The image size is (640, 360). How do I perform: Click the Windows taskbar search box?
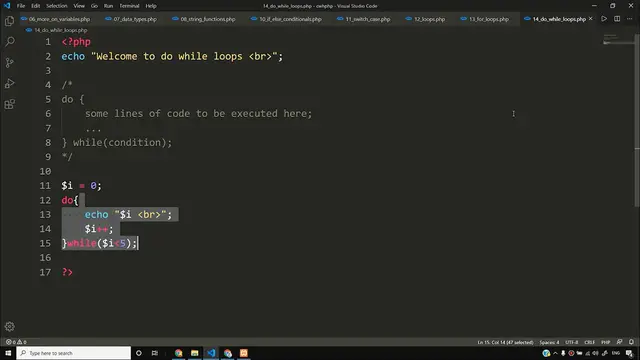[74, 353]
